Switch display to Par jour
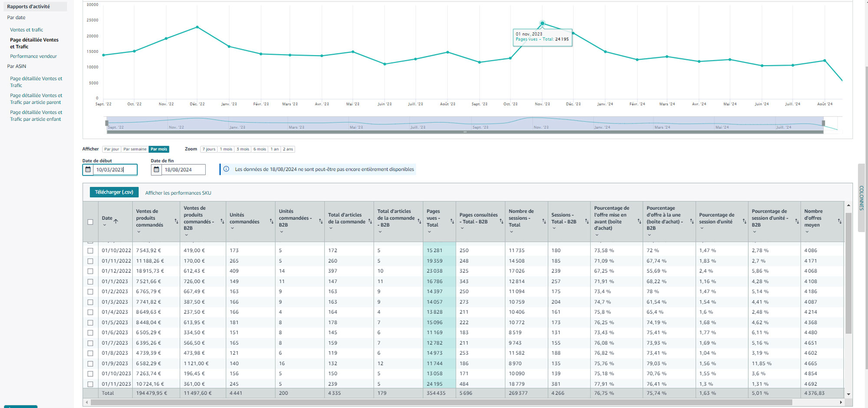 (112, 149)
